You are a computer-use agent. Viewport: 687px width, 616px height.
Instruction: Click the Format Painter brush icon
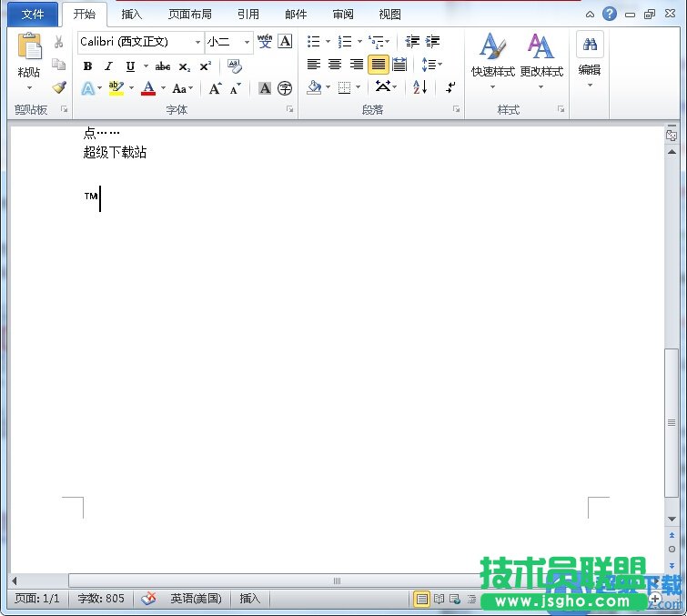click(59, 88)
